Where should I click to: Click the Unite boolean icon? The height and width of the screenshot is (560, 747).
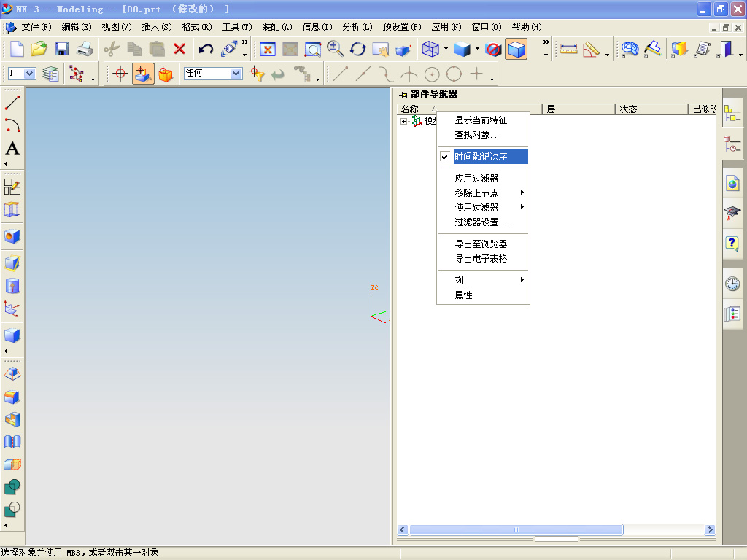click(x=12, y=486)
